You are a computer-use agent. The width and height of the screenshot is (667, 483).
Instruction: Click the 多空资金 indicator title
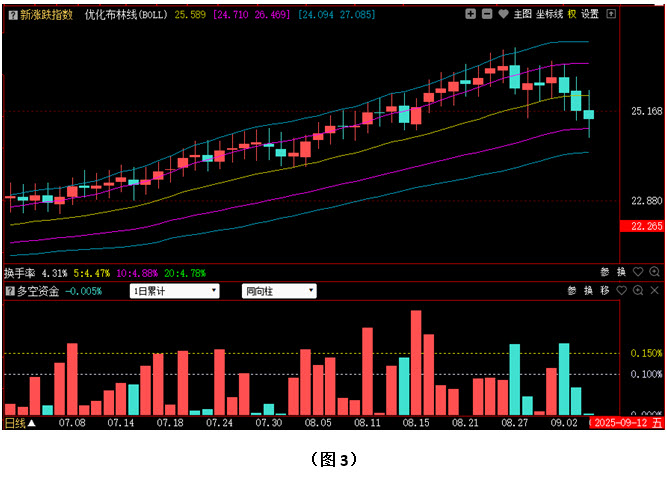click(x=38, y=291)
